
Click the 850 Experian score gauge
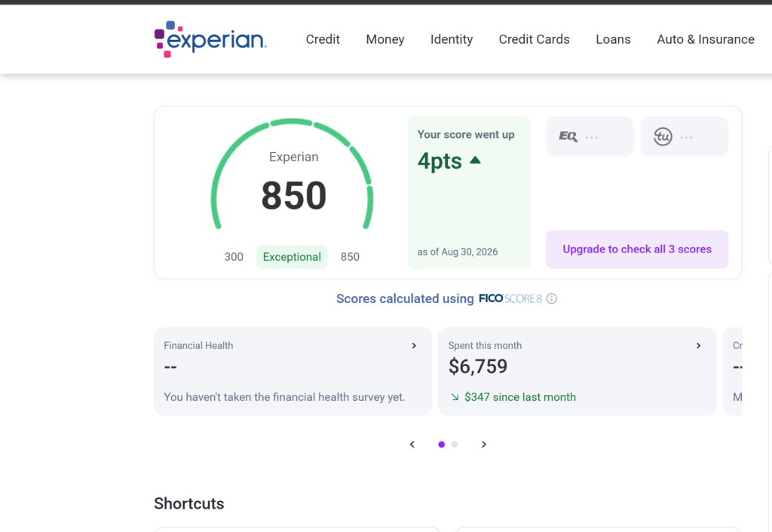[x=293, y=175]
